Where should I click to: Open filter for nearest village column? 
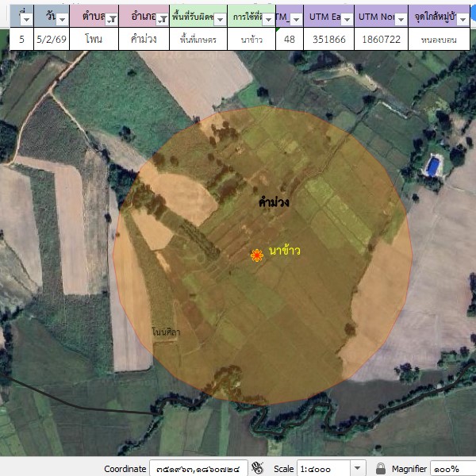[x=464, y=18]
